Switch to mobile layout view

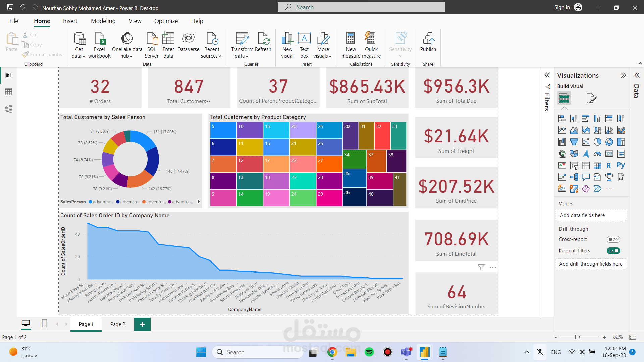[x=44, y=323]
